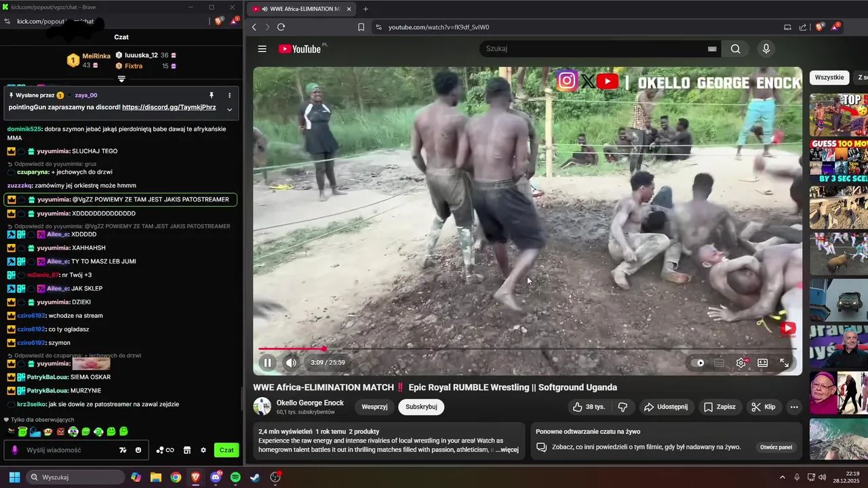This screenshot has width=868, height=488.
Task: Open video player settings gear
Action: pyautogui.click(x=741, y=363)
